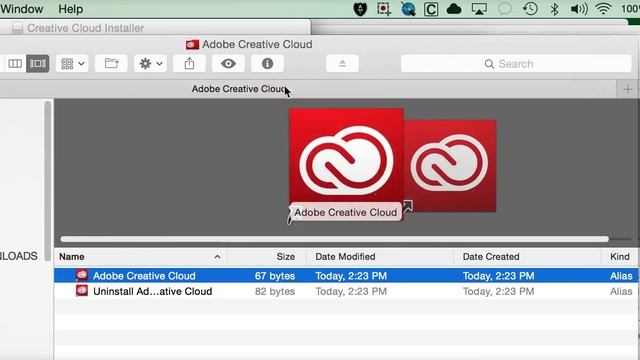Click the window title proxy icon
Screen dimensions: 640x360
point(192,44)
